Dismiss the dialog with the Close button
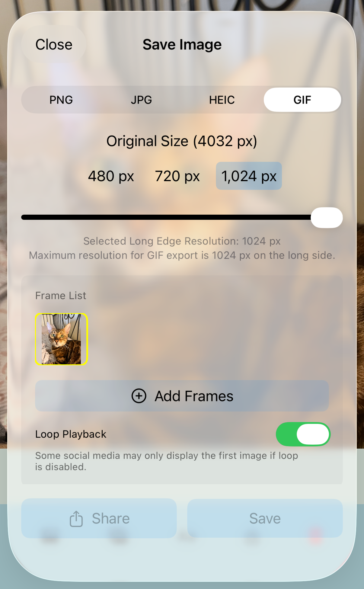This screenshot has height=589, width=364. pyautogui.click(x=54, y=44)
